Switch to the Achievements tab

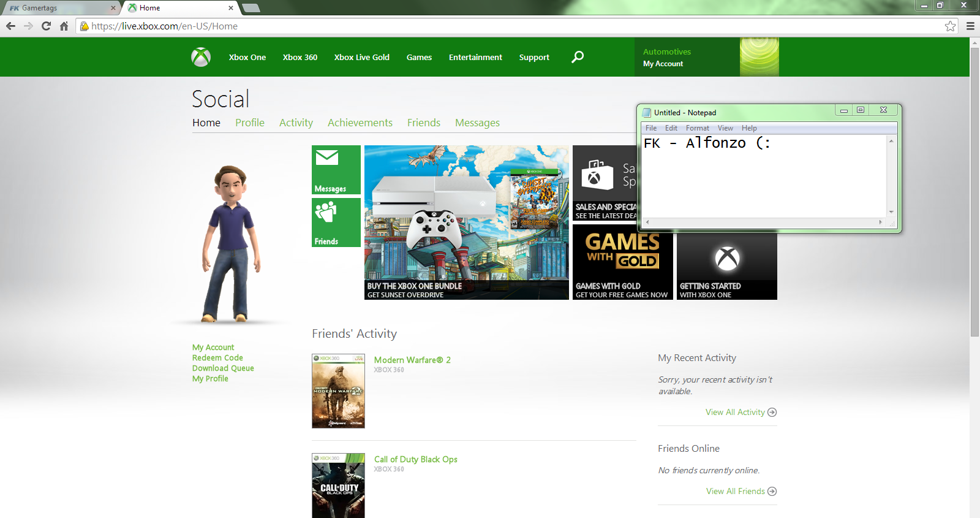tap(360, 123)
